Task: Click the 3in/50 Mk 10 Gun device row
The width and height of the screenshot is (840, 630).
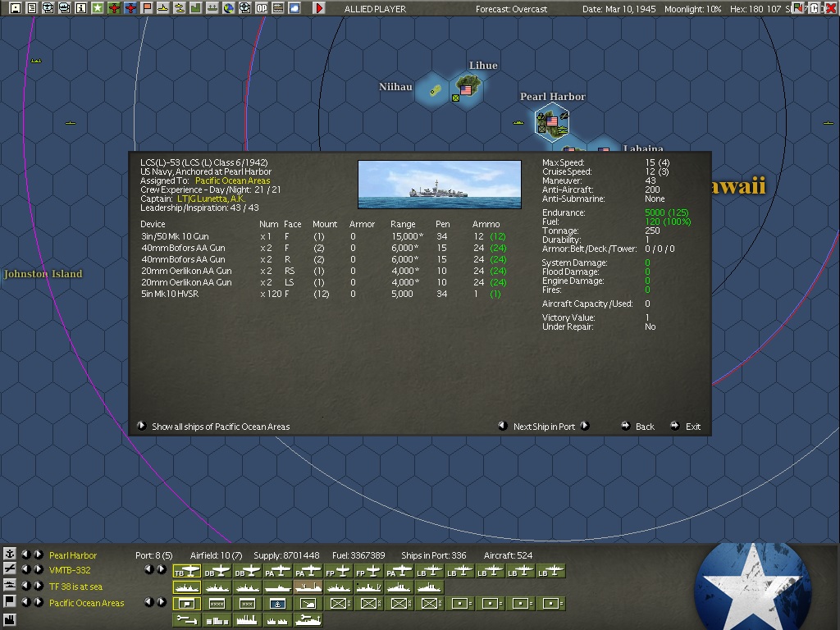Action: (323, 236)
